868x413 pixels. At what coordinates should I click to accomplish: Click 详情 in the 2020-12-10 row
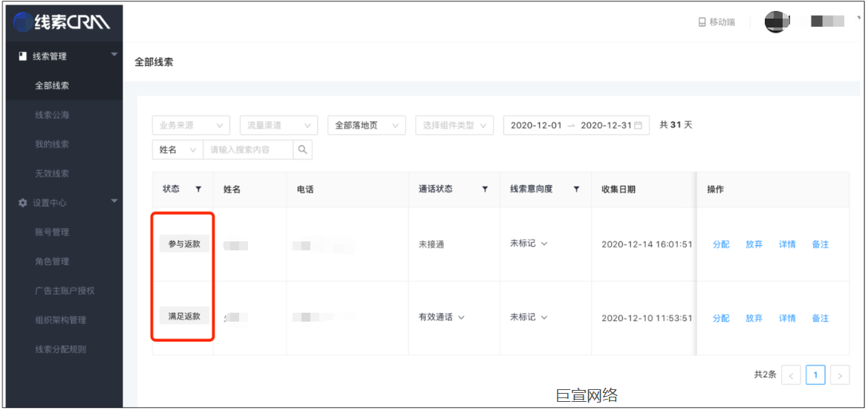pos(787,319)
